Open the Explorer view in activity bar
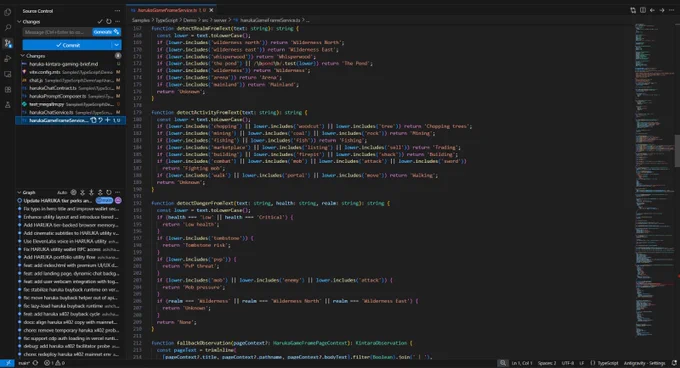The image size is (680, 368). (x=7, y=12)
